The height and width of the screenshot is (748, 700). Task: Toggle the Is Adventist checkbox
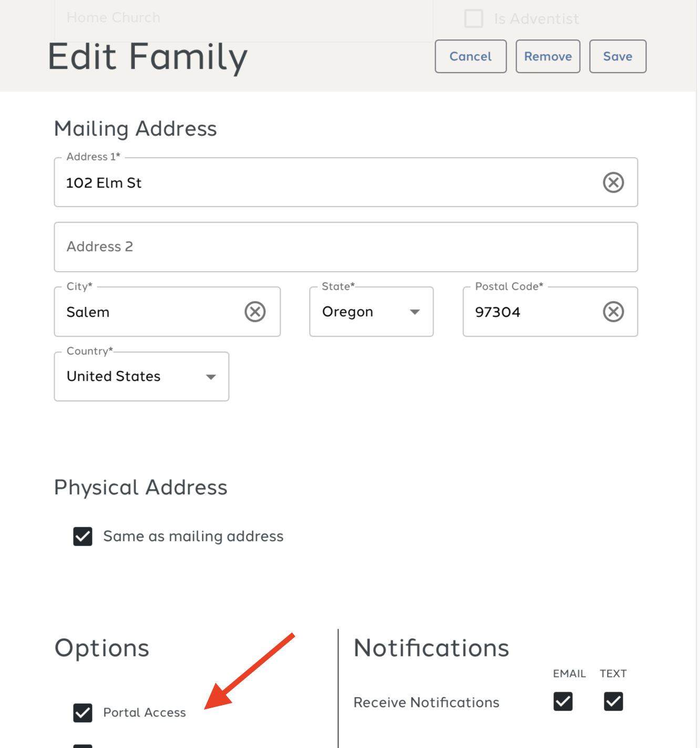(x=473, y=18)
